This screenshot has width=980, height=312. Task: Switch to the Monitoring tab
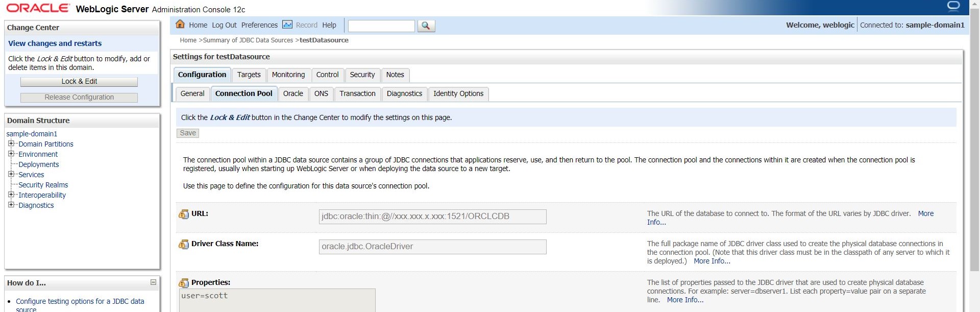(288, 75)
